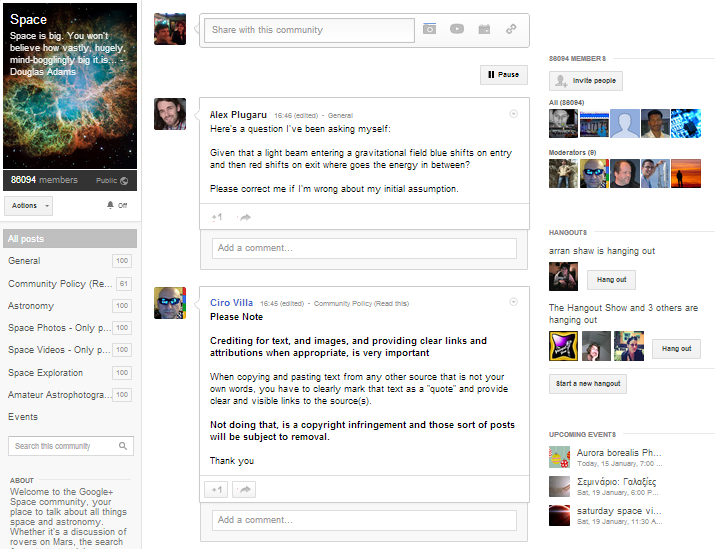
Task: Click the saturday space event thumbnail
Action: pos(560,515)
